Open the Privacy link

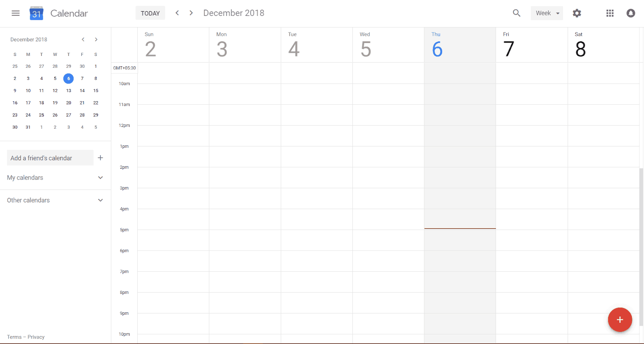click(36, 337)
